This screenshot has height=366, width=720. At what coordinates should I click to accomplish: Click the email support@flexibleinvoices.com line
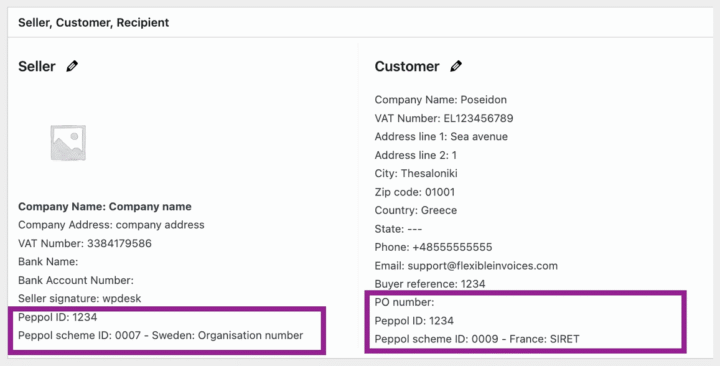click(x=466, y=265)
